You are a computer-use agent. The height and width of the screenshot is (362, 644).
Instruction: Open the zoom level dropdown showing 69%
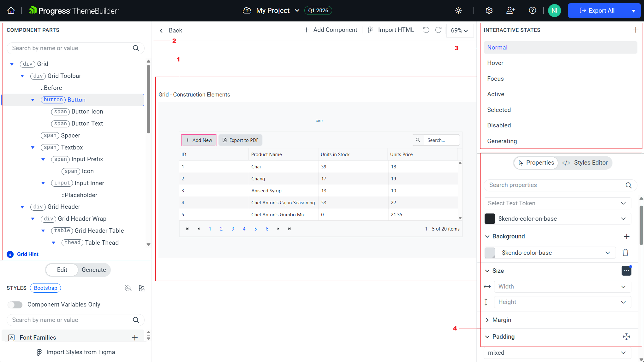(x=460, y=30)
